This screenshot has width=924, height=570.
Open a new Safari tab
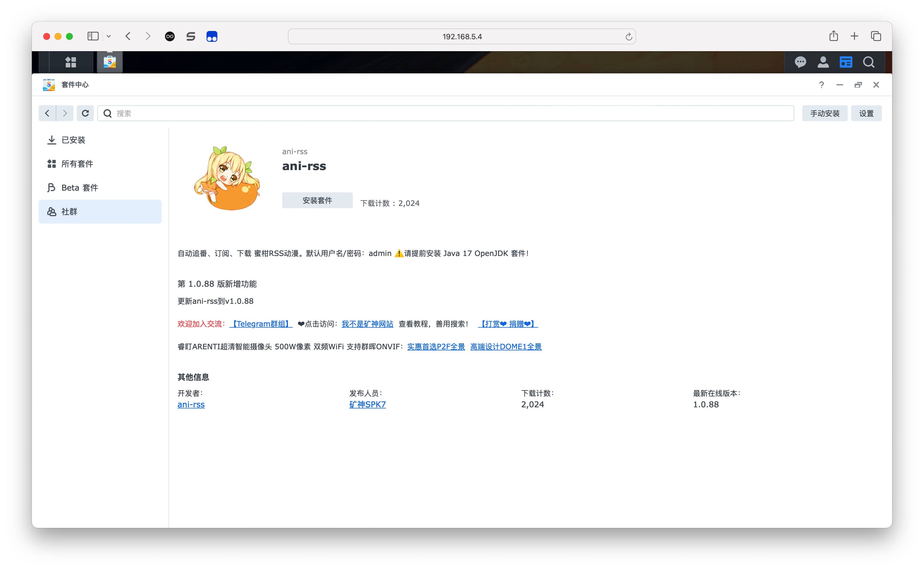854,36
